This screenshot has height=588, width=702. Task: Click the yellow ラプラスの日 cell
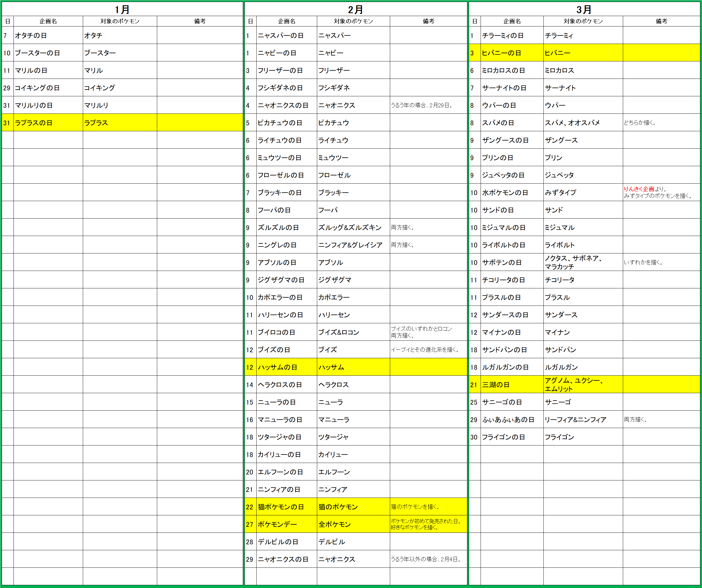point(34,122)
